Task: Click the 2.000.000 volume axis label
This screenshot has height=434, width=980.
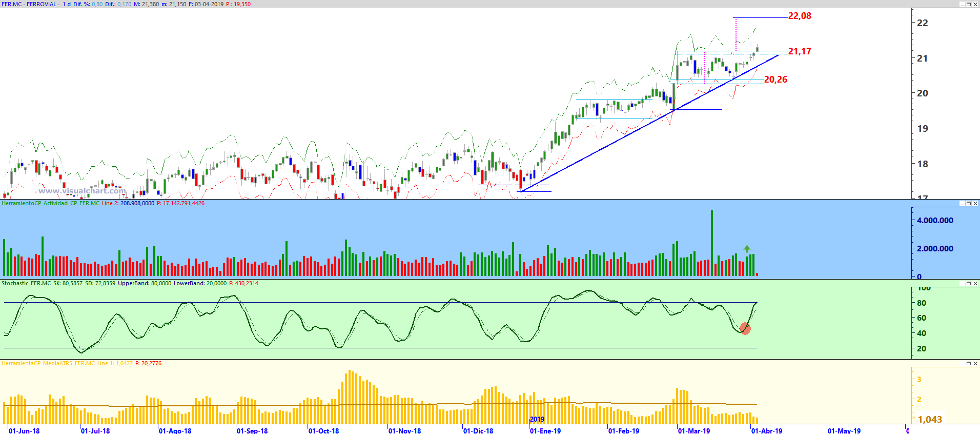Action: coord(935,249)
